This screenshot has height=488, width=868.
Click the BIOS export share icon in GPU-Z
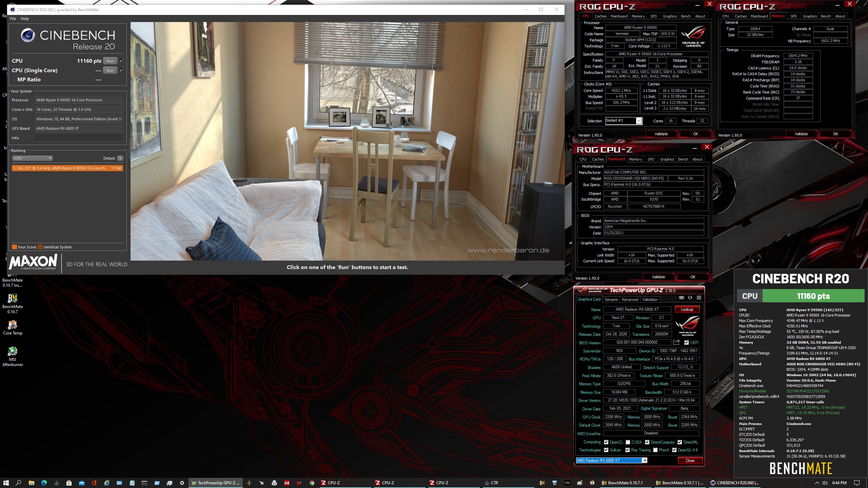click(676, 342)
